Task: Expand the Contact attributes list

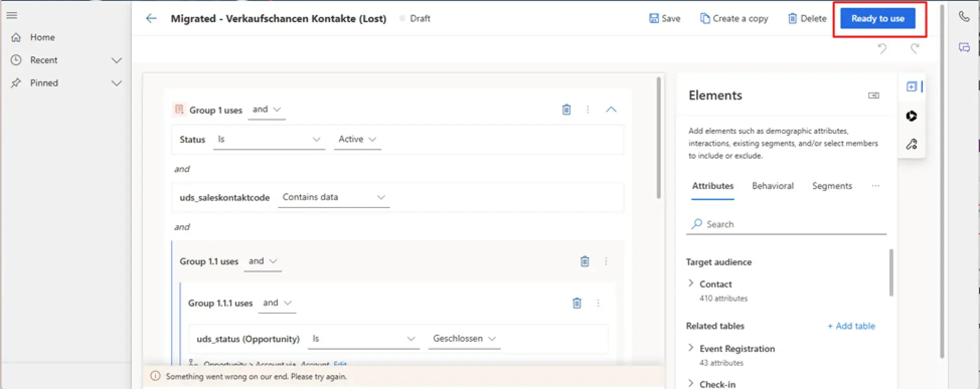Action: pos(691,283)
